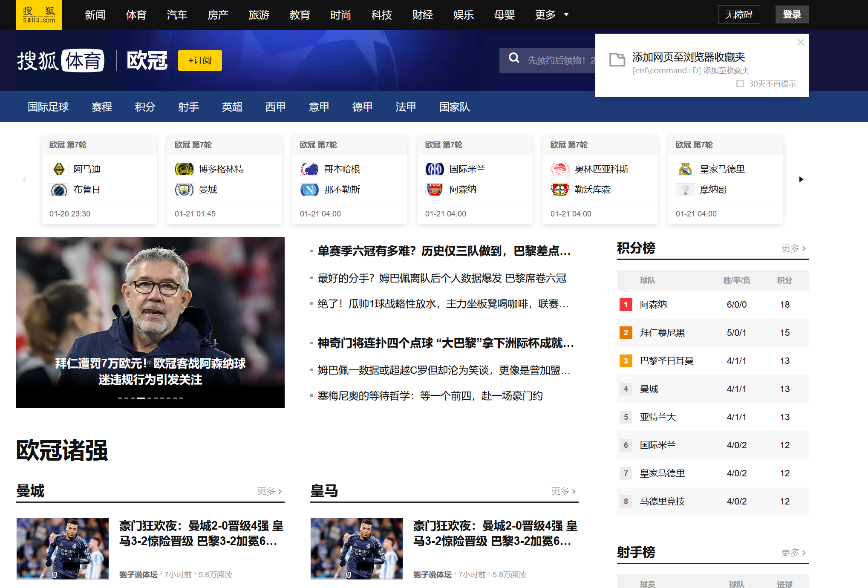Image resolution: width=868 pixels, height=588 pixels.
Task: Click the Arsenal club crest in match card
Action: (x=434, y=190)
